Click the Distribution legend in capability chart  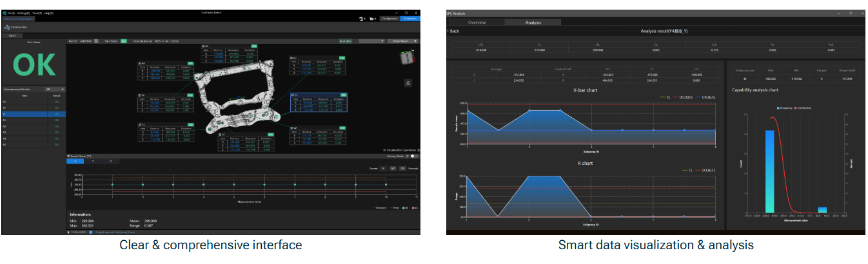803,108
